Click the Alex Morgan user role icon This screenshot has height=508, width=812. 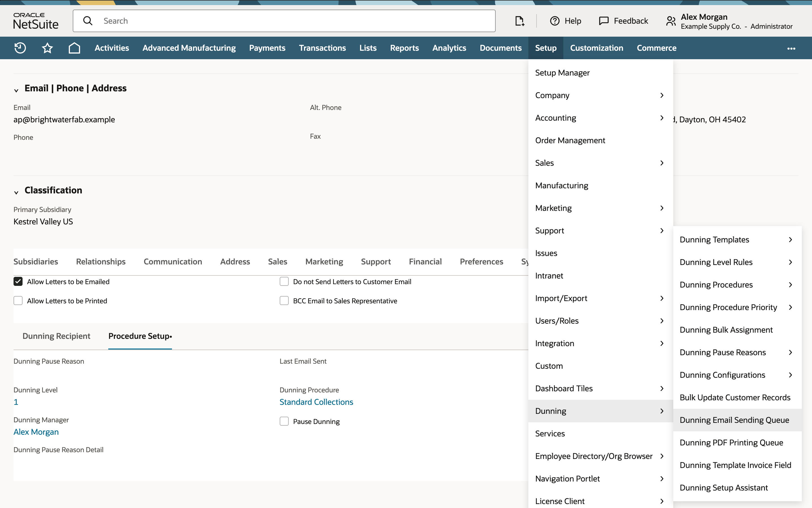pos(671,21)
